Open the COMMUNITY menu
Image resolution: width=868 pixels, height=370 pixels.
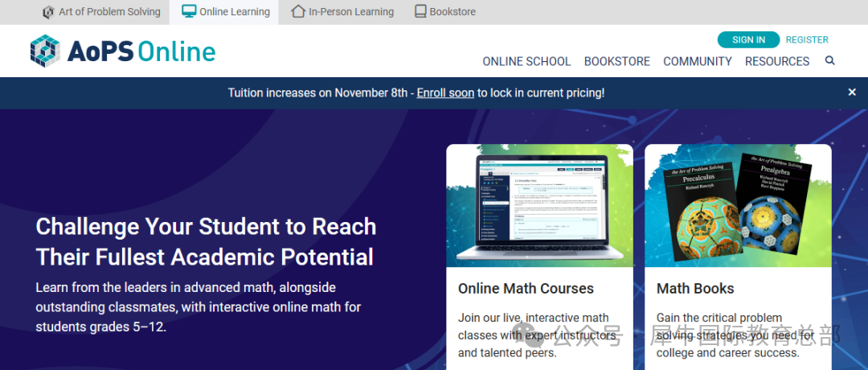coord(698,61)
